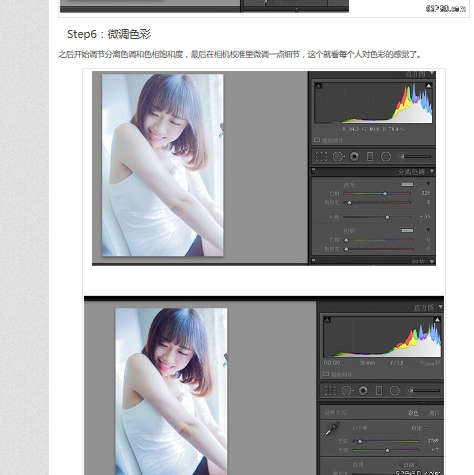
Task: Click the 平衡 value +35
Action: 425,216
